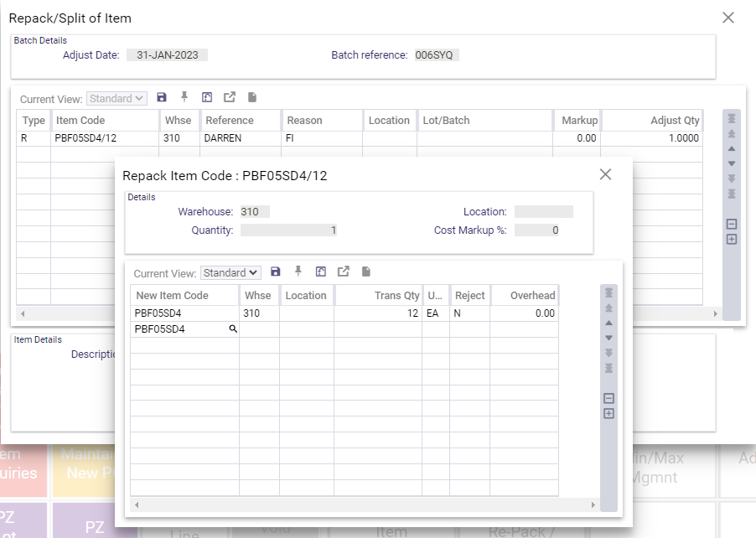Move up one row in Repack/Split of Item grid
Image resolution: width=756 pixels, height=538 pixels.
coord(732,149)
